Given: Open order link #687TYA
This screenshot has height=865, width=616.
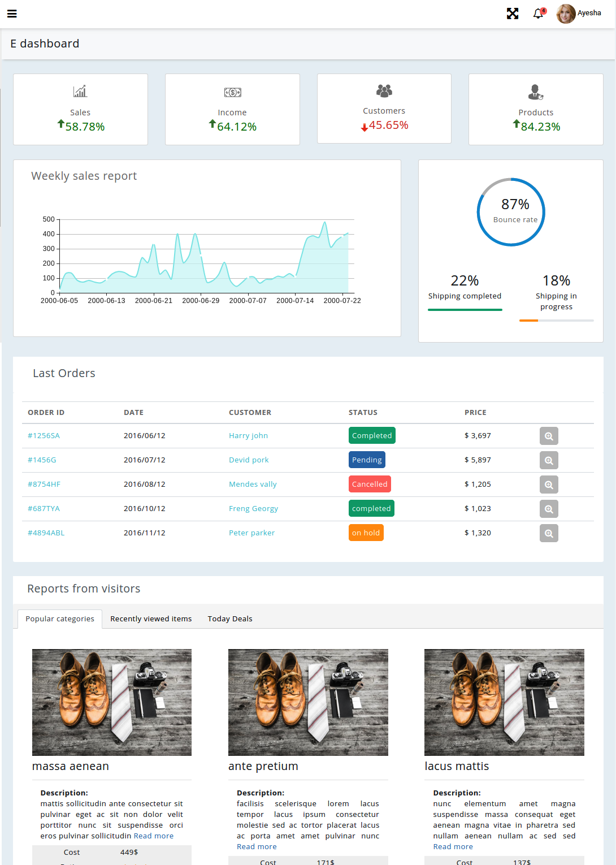Looking at the screenshot, I should (44, 509).
